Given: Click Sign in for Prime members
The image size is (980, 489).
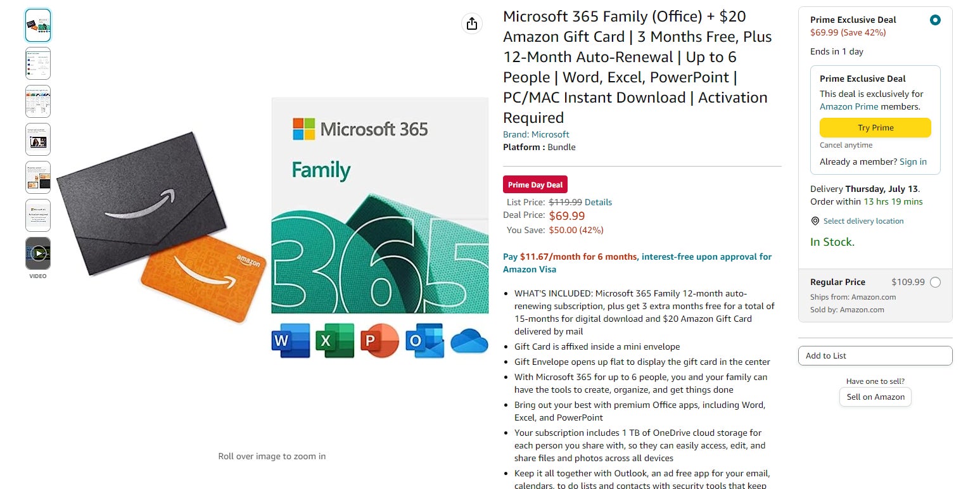Looking at the screenshot, I should (x=913, y=162).
